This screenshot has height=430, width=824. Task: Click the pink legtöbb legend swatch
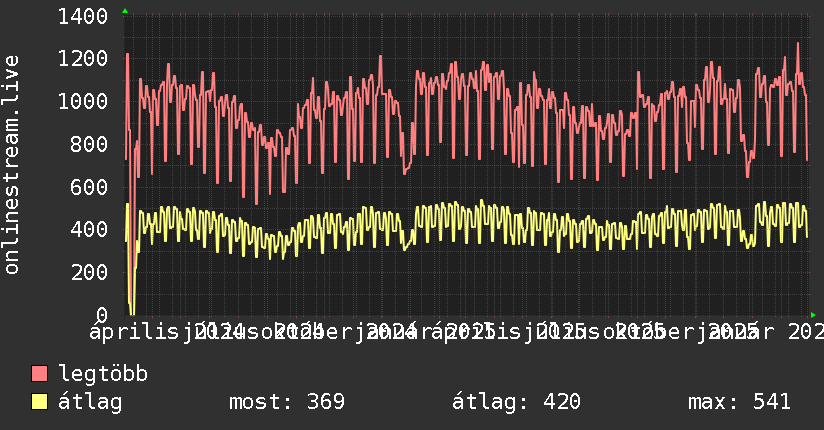click(39, 374)
